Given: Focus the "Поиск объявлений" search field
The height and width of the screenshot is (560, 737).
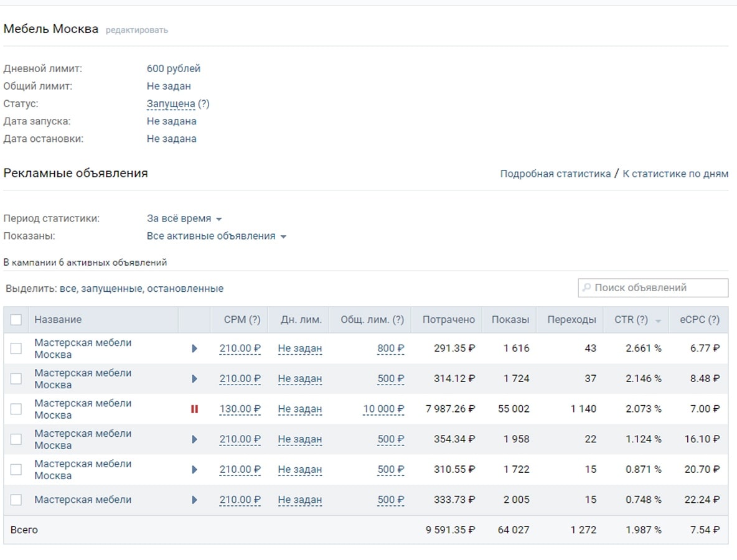Looking at the screenshot, I should [657, 288].
